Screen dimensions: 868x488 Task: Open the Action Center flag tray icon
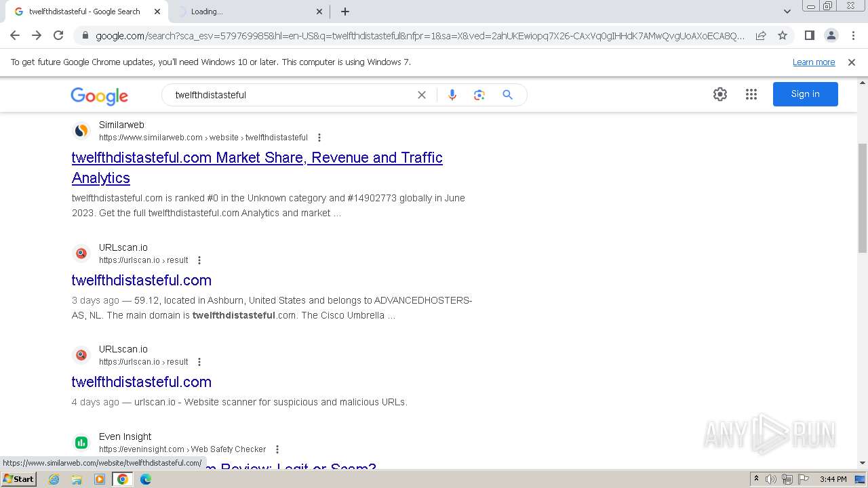(802, 479)
